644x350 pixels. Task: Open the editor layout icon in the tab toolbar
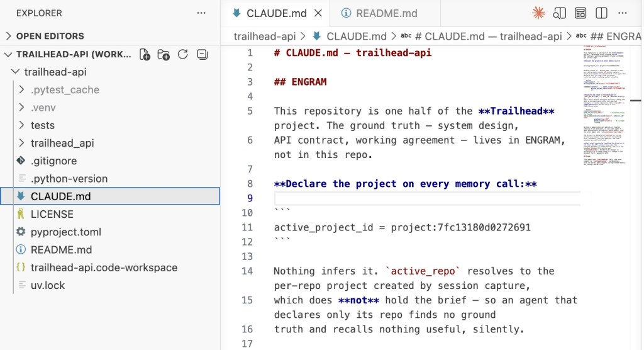coord(580,13)
